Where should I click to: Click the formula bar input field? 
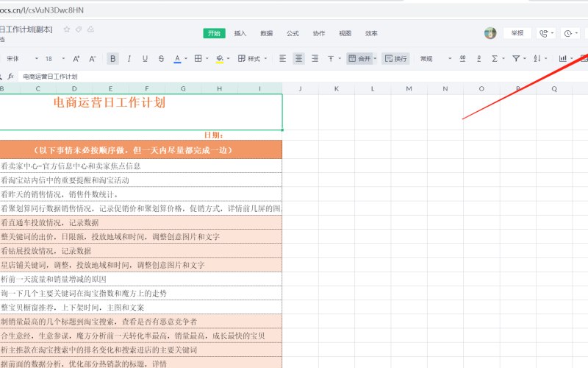point(304,77)
